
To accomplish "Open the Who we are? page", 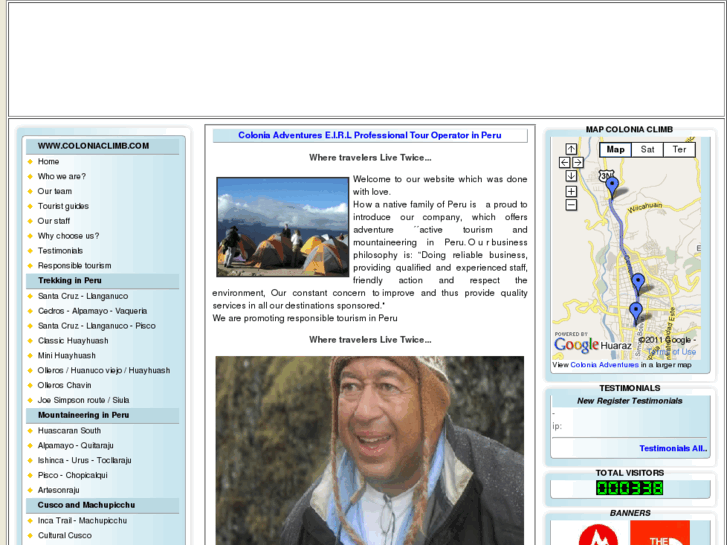I will (x=62, y=176).
